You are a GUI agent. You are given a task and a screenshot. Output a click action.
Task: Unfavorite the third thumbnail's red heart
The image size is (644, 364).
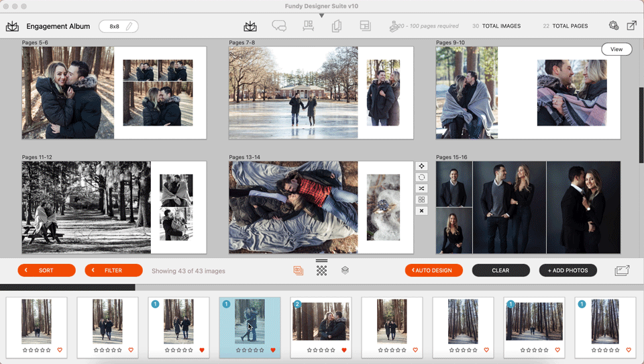click(202, 350)
